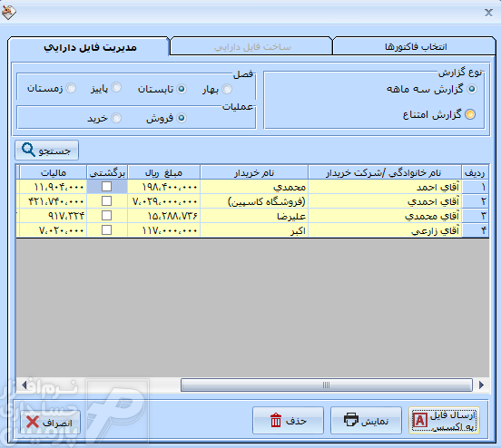Click the مبلغ ریال column header
Viewport: 501px width, 448px height.
163,172
